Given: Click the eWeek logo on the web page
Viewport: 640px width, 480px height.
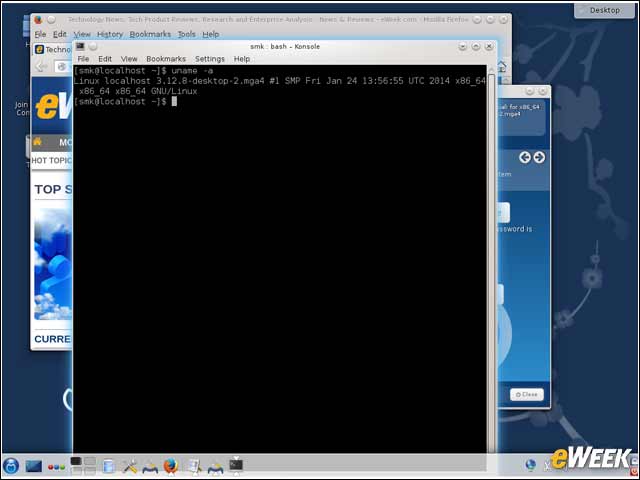Looking at the screenshot, I should click(54, 107).
